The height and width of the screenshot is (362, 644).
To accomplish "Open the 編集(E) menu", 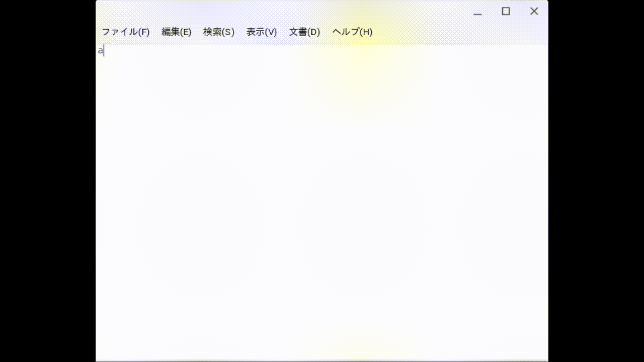I will coord(176,32).
